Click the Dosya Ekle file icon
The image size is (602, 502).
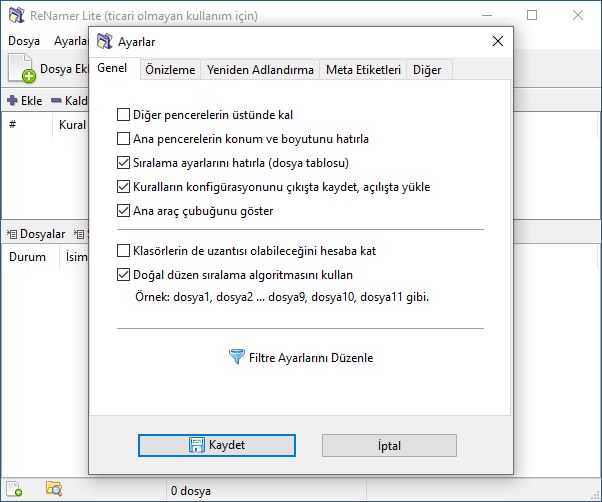(x=22, y=68)
